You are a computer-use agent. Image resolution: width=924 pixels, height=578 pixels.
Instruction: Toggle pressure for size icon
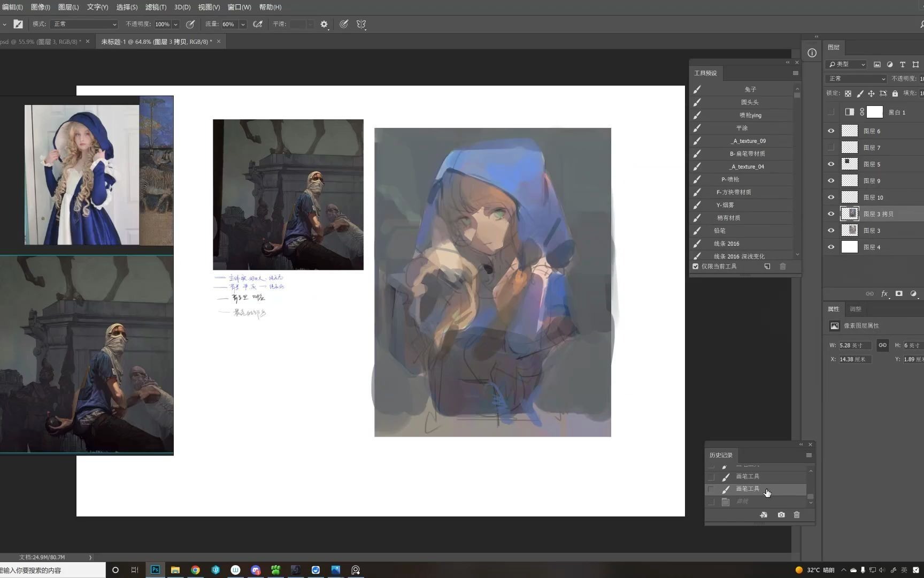click(344, 24)
